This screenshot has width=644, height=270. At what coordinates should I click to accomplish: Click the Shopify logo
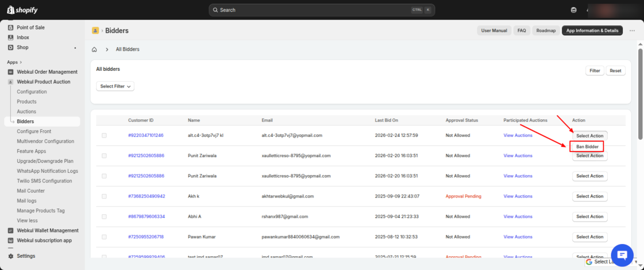[x=22, y=9]
